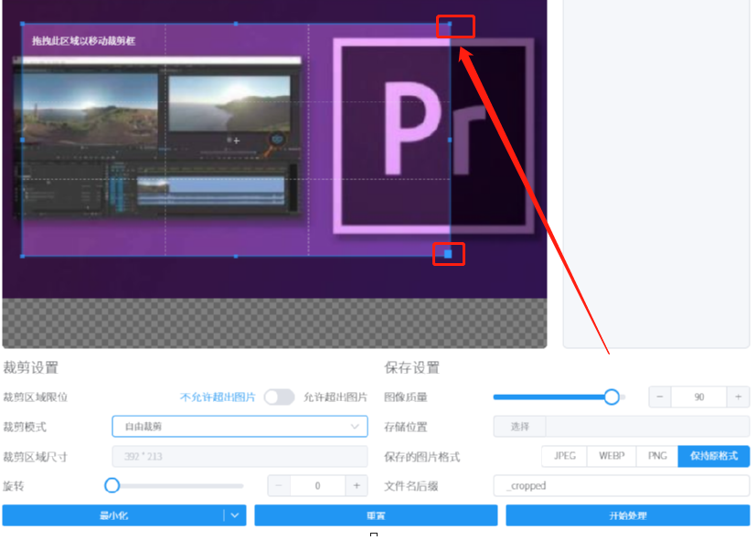Click the 保存设置 section heading
756x540 pixels.
[411, 367]
